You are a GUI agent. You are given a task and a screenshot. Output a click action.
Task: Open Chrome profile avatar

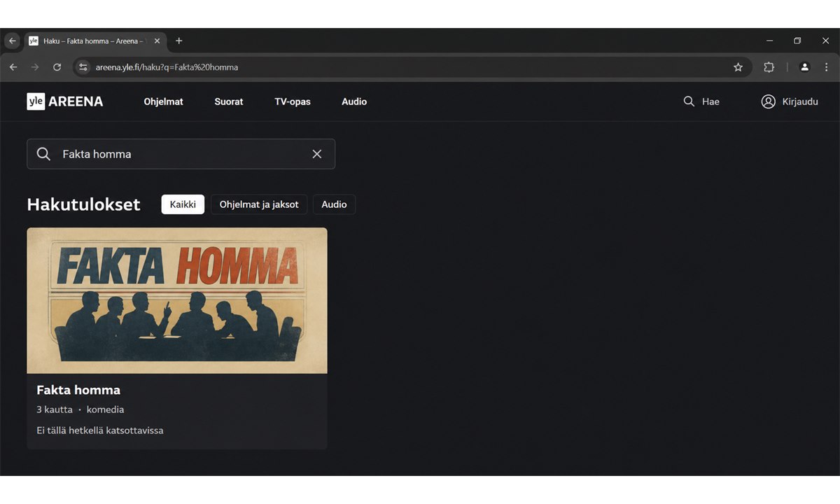coord(804,67)
